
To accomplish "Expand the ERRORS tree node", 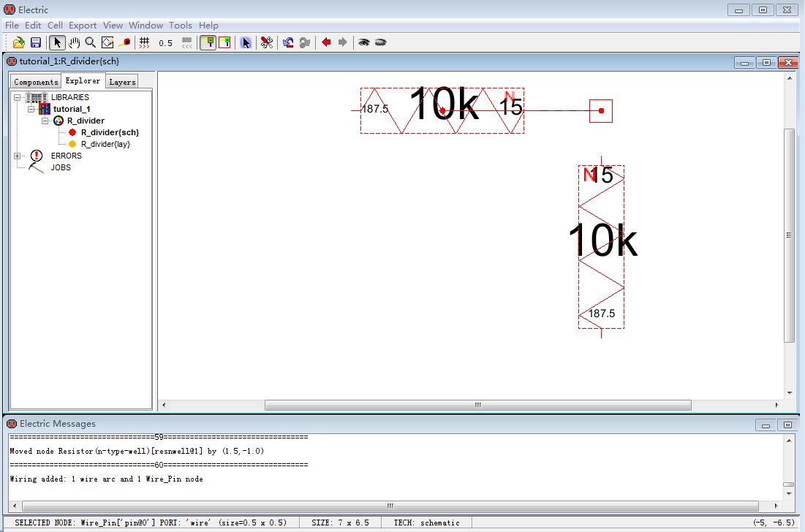I will coord(17,156).
